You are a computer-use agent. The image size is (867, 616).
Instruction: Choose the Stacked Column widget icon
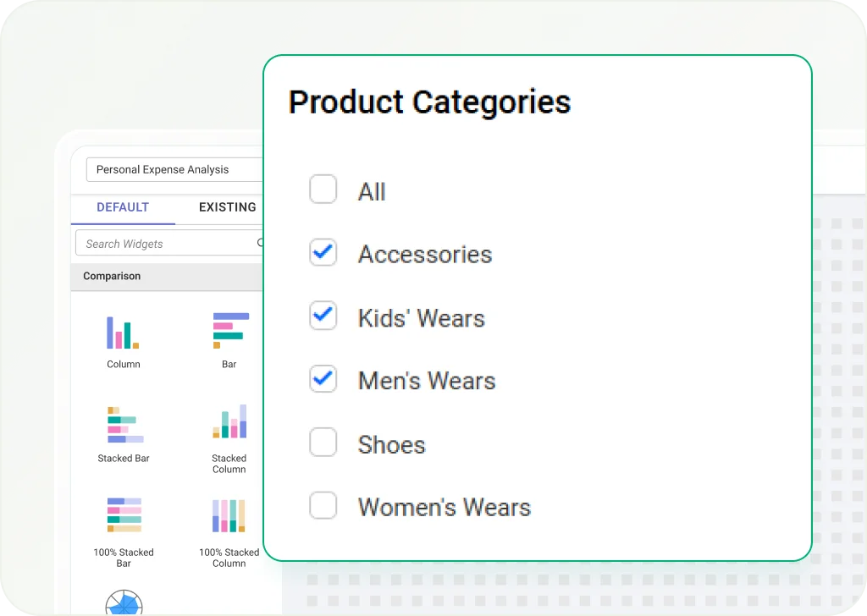point(229,421)
